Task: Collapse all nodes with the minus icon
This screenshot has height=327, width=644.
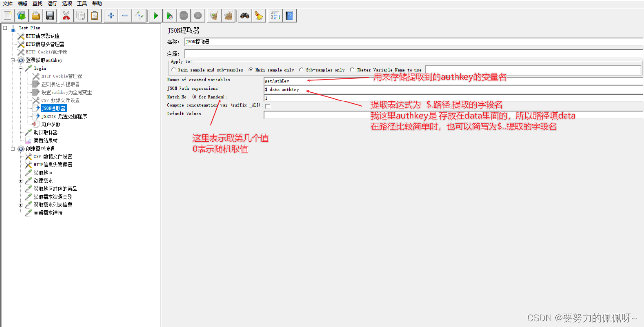Action: (125, 16)
